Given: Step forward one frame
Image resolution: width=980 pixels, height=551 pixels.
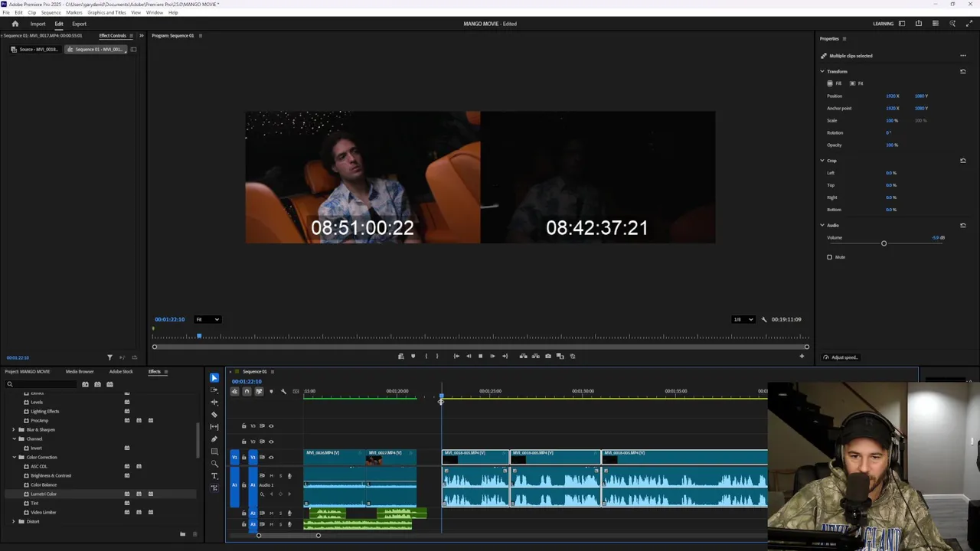Looking at the screenshot, I should pos(492,356).
